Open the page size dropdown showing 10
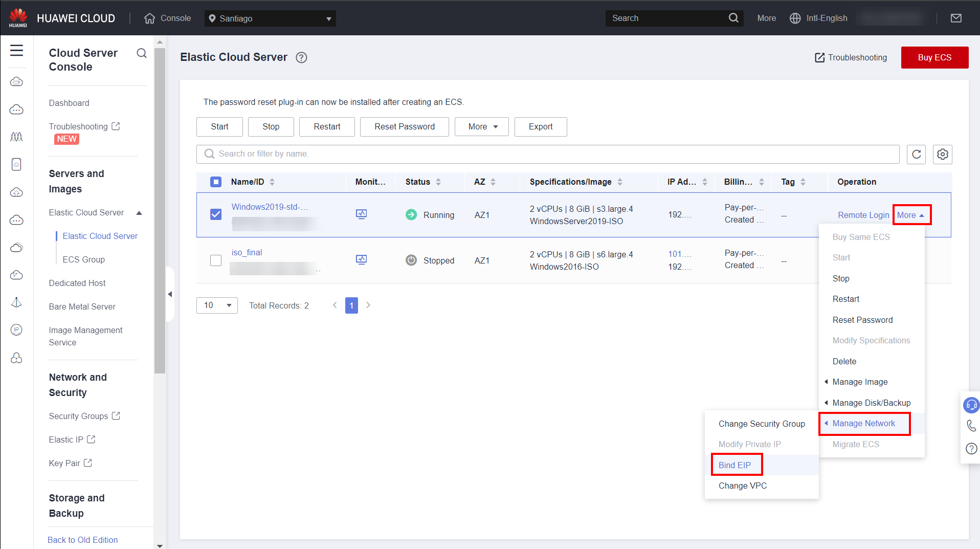The image size is (980, 549). [x=217, y=305]
